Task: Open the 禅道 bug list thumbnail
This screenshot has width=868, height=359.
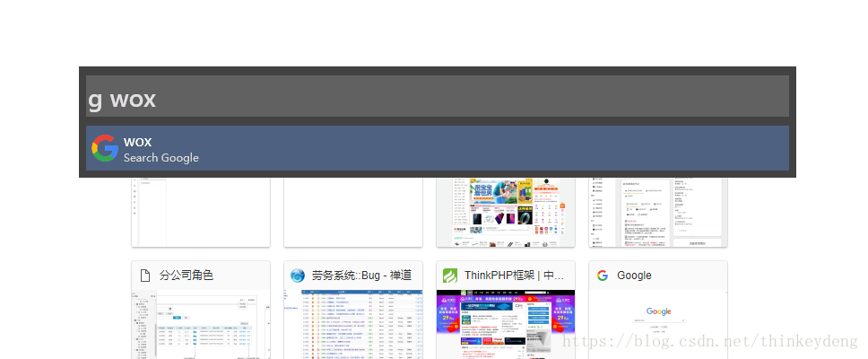Action: click(353, 324)
